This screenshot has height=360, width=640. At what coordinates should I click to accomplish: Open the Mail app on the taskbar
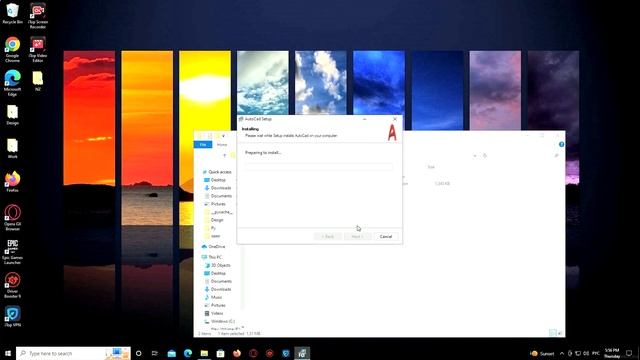click(x=171, y=353)
